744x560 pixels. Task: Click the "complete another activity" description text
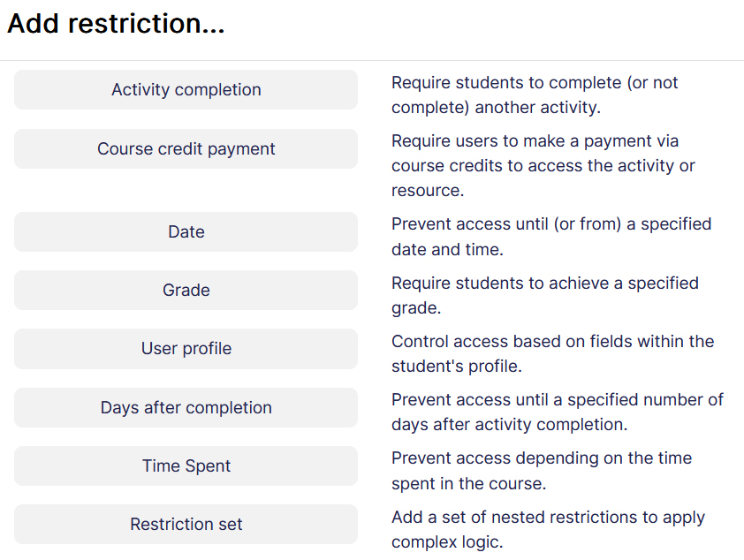pos(535,95)
